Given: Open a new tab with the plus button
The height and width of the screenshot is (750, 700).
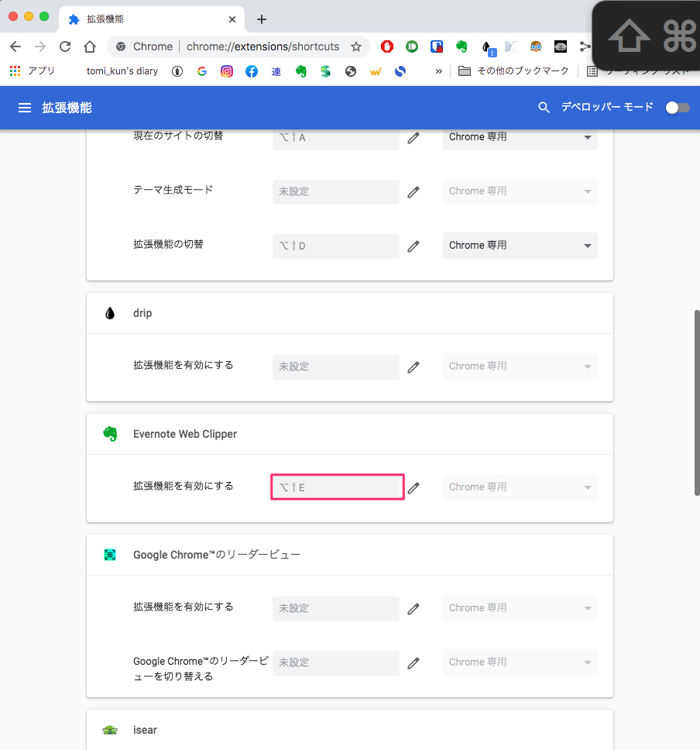Looking at the screenshot, I should 261,19.
